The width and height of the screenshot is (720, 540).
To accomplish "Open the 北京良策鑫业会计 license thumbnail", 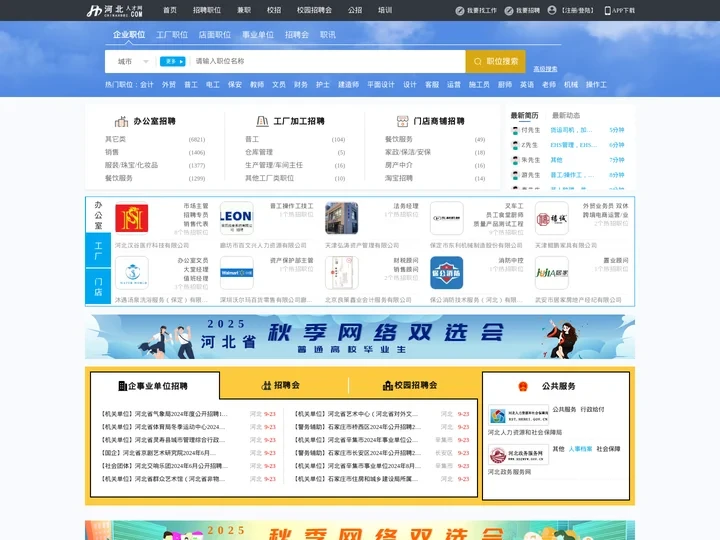I will click(342, 273).
